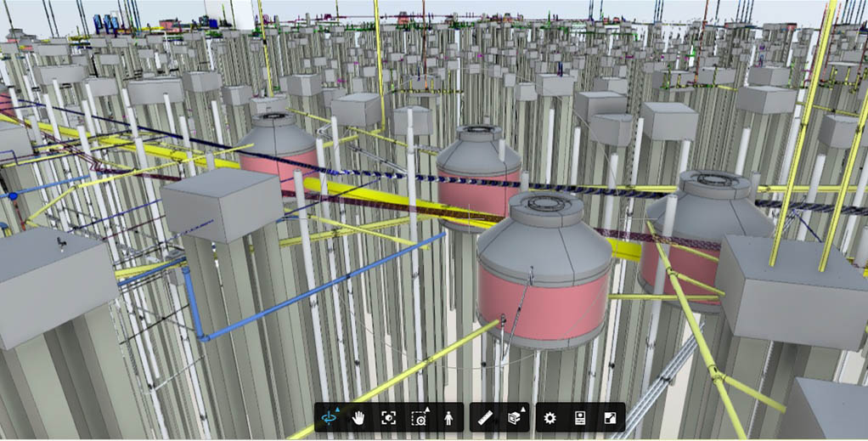Select the Pan hand tool
The height and width of the screenshot is (441, 868).
(x=358, y=417)
